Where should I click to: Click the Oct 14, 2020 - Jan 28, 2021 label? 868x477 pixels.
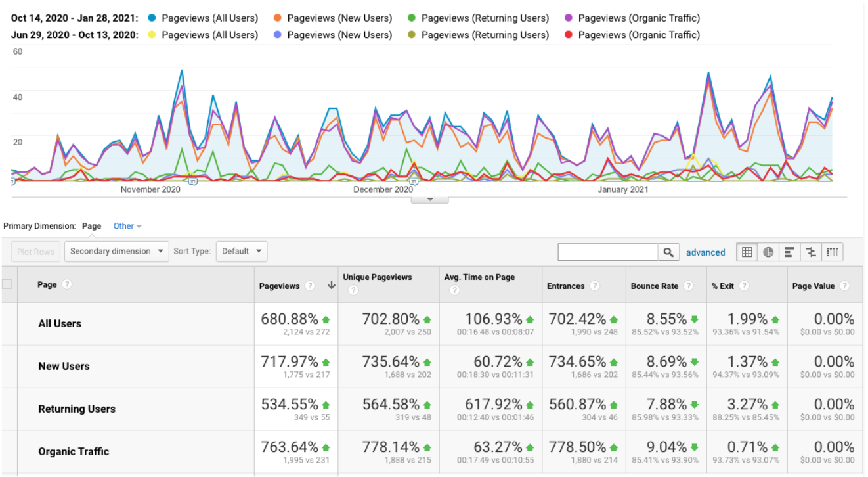point(74,18)
